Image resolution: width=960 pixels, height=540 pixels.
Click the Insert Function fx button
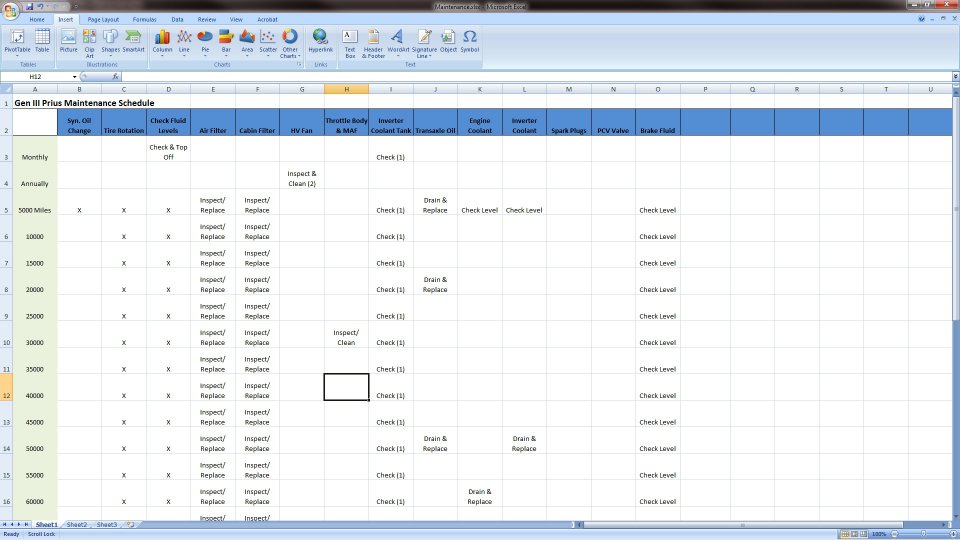point(115,77)
